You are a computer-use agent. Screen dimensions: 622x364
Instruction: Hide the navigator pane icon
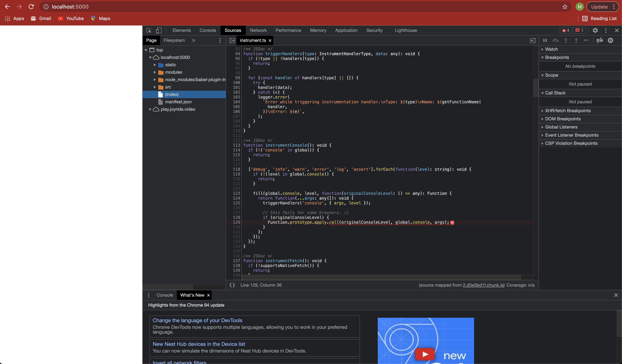click(x=232, y=40)
